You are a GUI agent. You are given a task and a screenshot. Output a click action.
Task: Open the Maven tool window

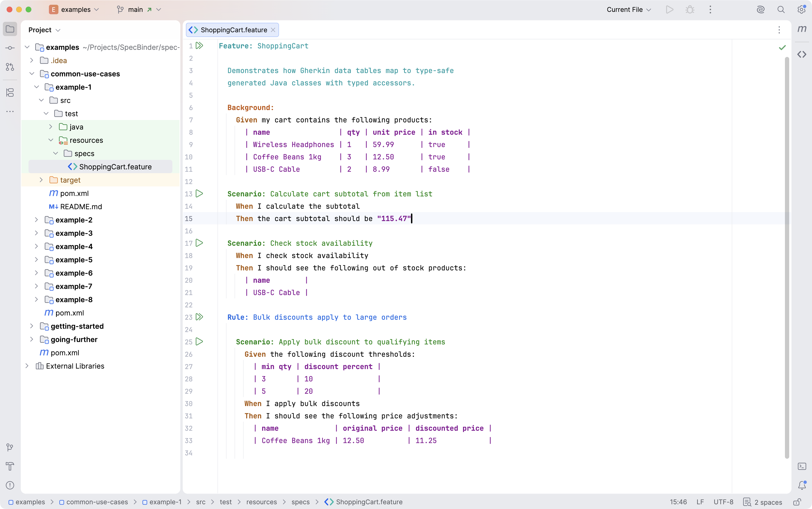point(802,29)
